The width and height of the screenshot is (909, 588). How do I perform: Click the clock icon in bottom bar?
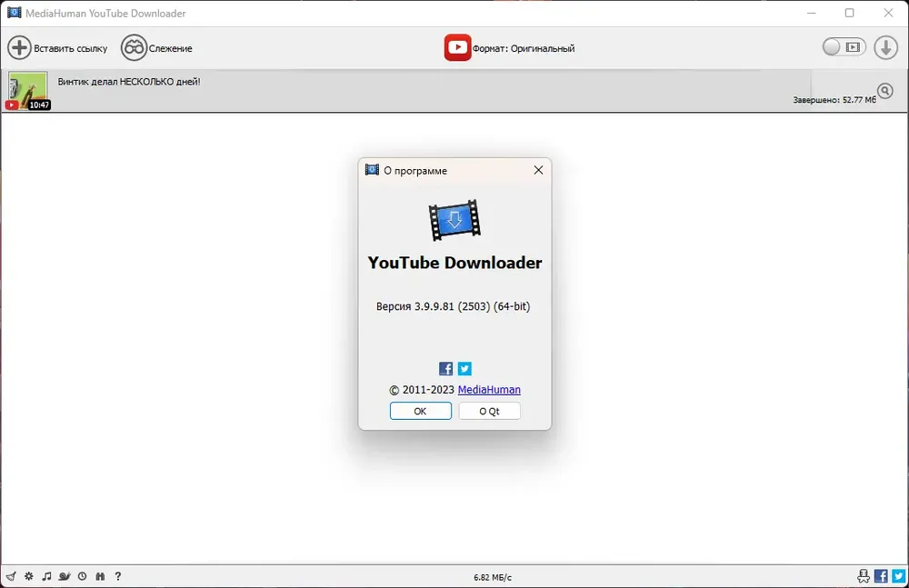tap(83, 576)
